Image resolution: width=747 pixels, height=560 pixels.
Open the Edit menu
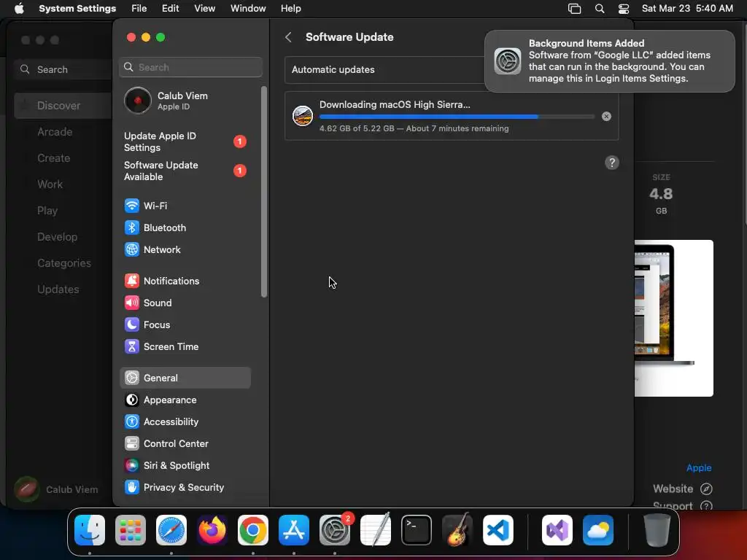coord(170,9)
